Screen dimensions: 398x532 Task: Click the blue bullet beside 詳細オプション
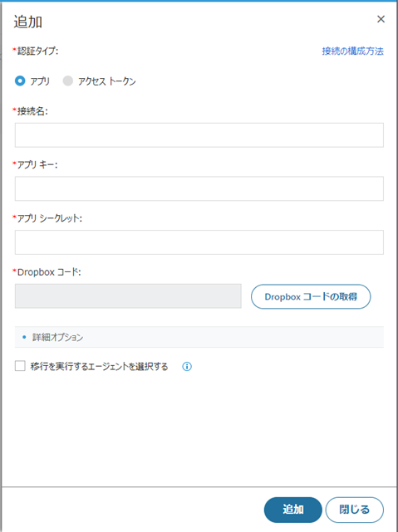pyautogui.click(x=24, y=337)
